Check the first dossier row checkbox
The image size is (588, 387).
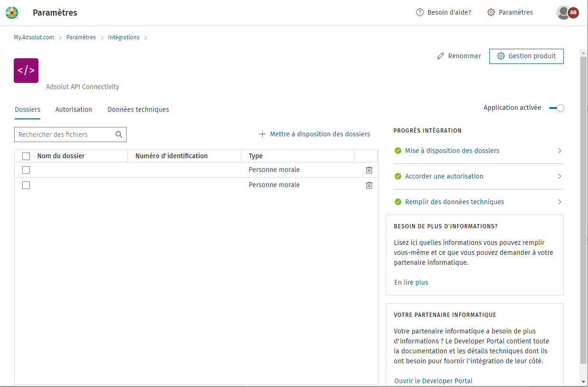pos(26,170)
